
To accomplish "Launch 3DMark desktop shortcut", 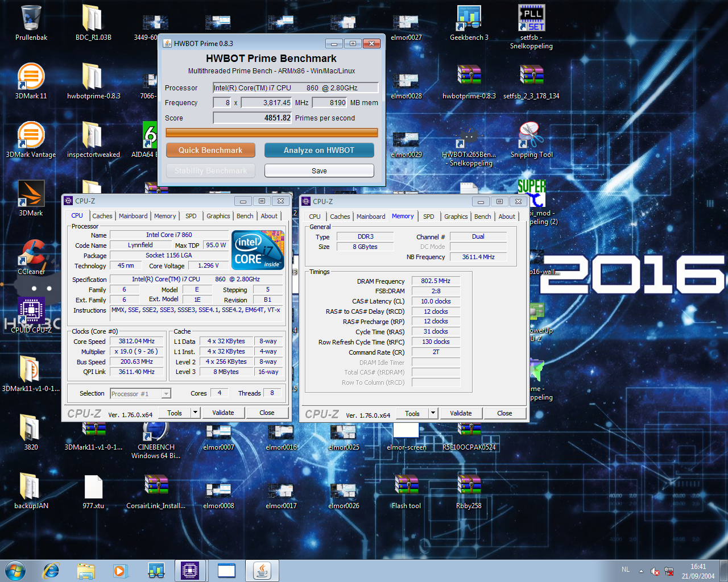I will [31, 198].
